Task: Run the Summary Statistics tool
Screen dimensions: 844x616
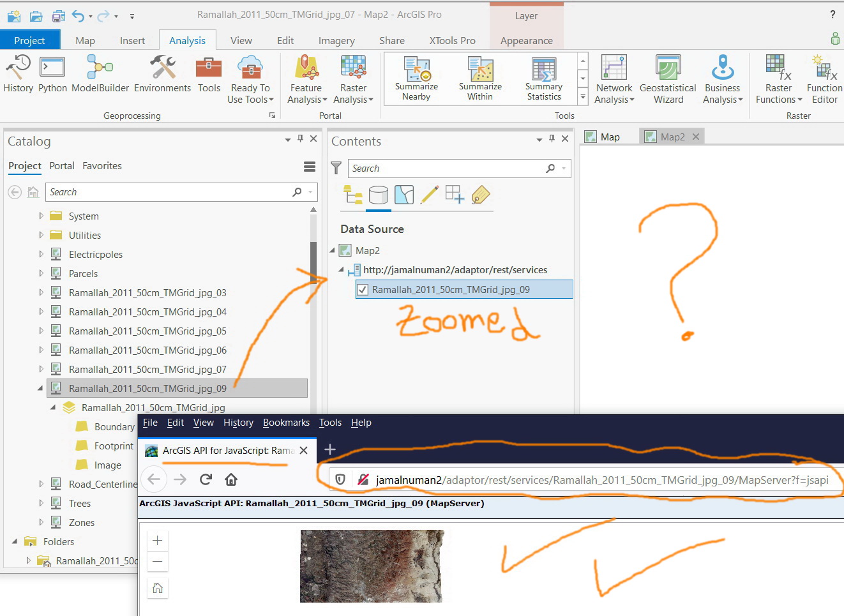Action: click(x=544, y=79)
